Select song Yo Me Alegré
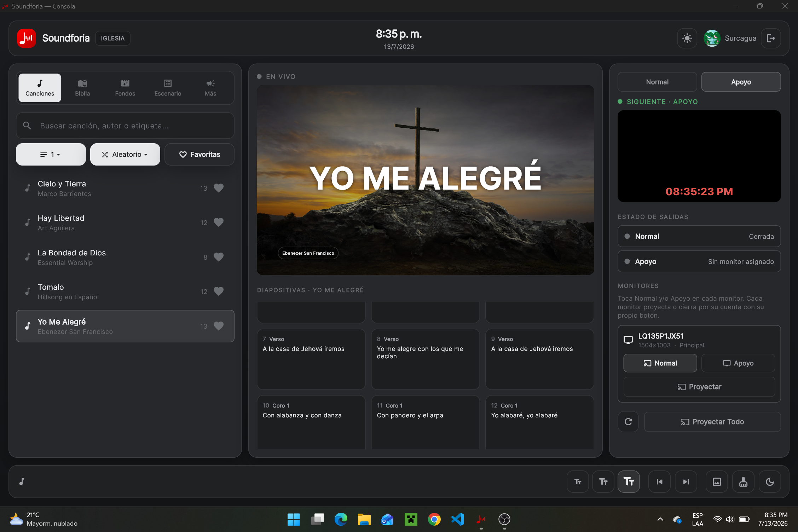The width and height of the screenshot is (798, 532). (125, 326)
